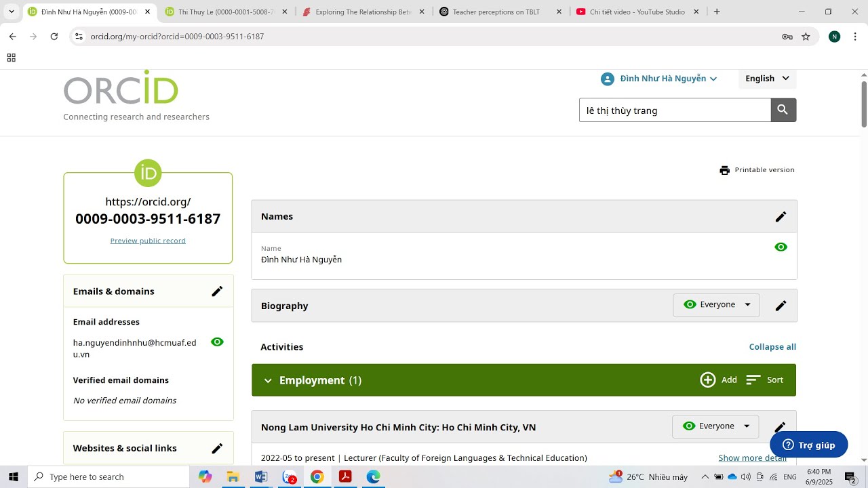Click Windows taskbar search box
The image size is (868, 488).
tap(108, 477)
